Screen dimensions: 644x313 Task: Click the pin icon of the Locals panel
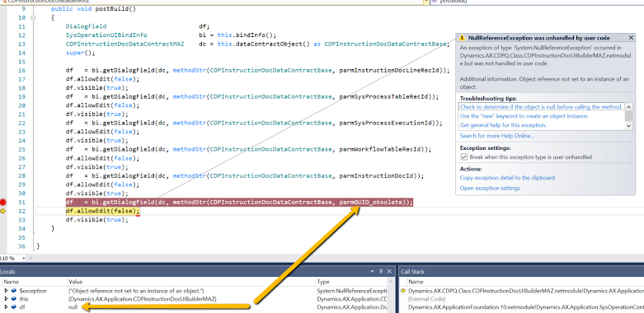pos(381,271)
